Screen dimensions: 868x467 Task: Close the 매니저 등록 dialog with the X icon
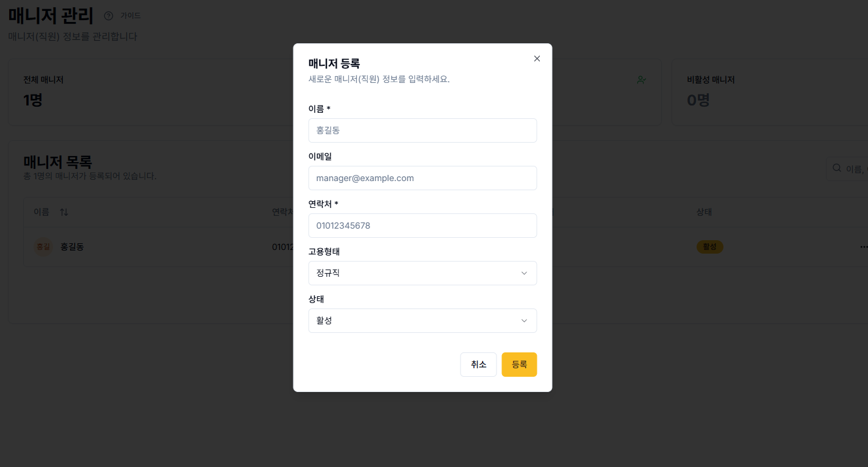coord(537,59)
